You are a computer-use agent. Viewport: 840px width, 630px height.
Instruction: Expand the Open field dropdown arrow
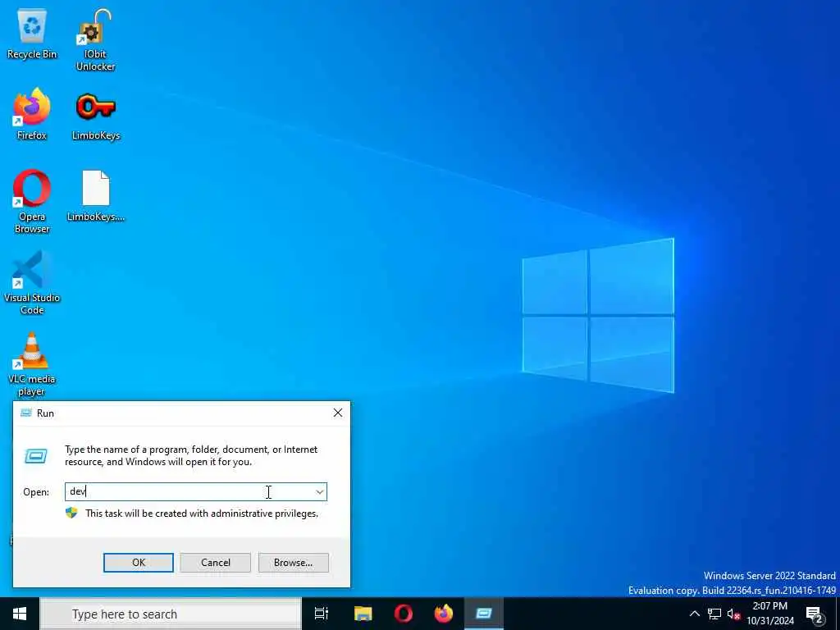(x=320, y=492)
